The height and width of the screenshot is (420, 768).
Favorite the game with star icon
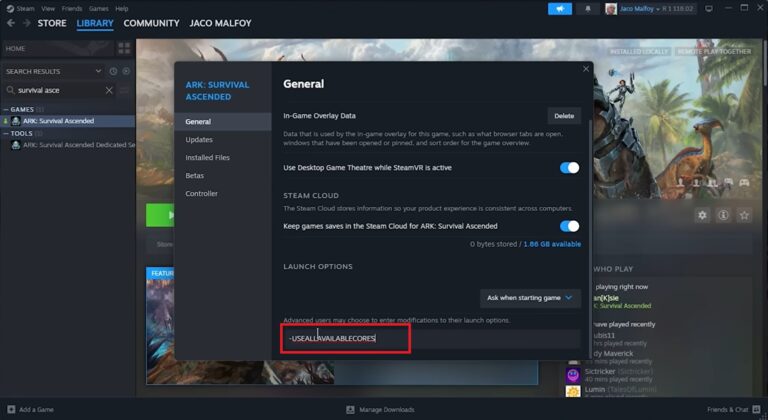click(744, 215)
